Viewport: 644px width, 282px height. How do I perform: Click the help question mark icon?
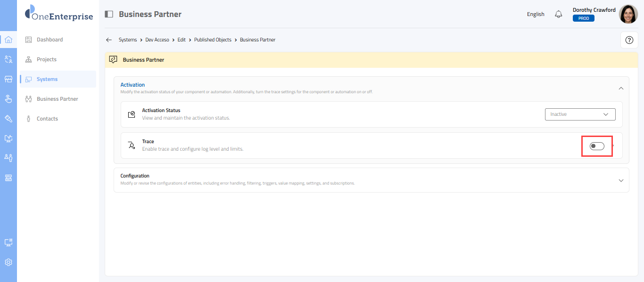pos(629,40)
